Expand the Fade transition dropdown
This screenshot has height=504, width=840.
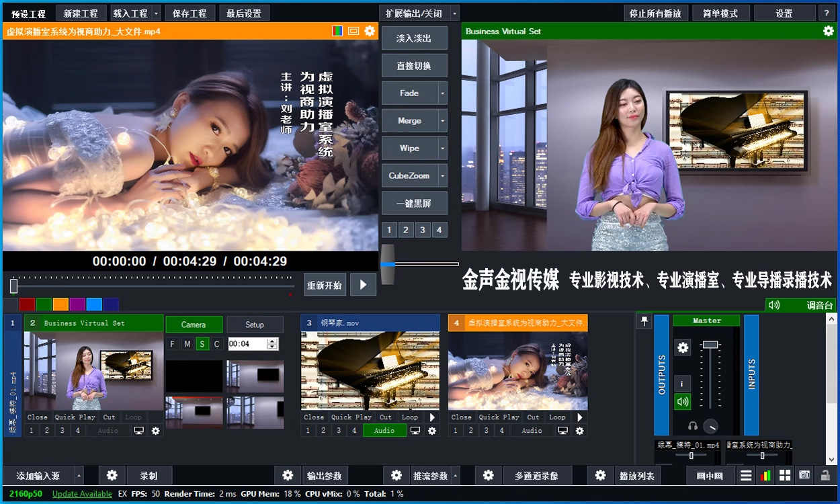(442, 93)
